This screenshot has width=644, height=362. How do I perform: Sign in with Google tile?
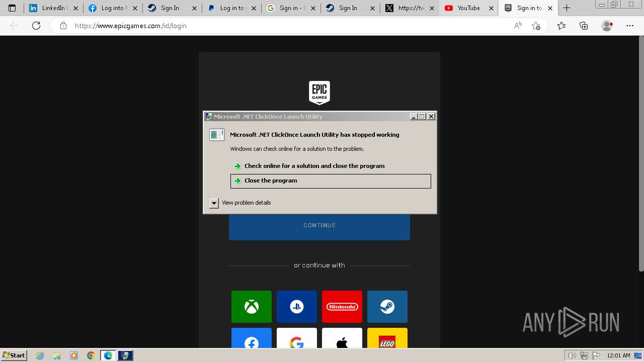point(297,338)
